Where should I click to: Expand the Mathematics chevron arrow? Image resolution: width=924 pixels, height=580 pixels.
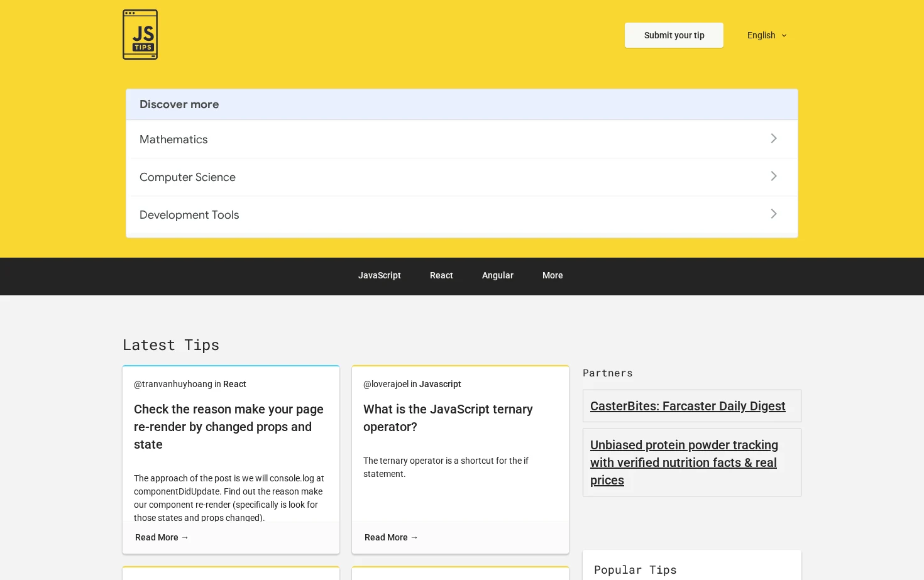pos(774,138)
